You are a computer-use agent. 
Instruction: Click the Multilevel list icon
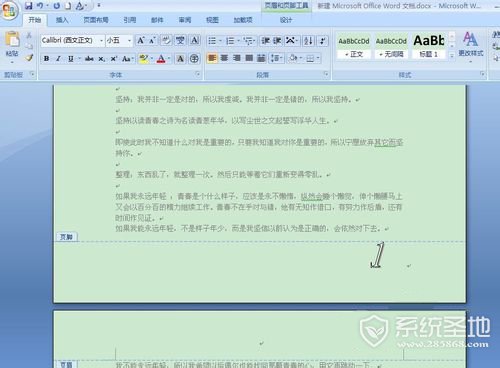point(248,41)
